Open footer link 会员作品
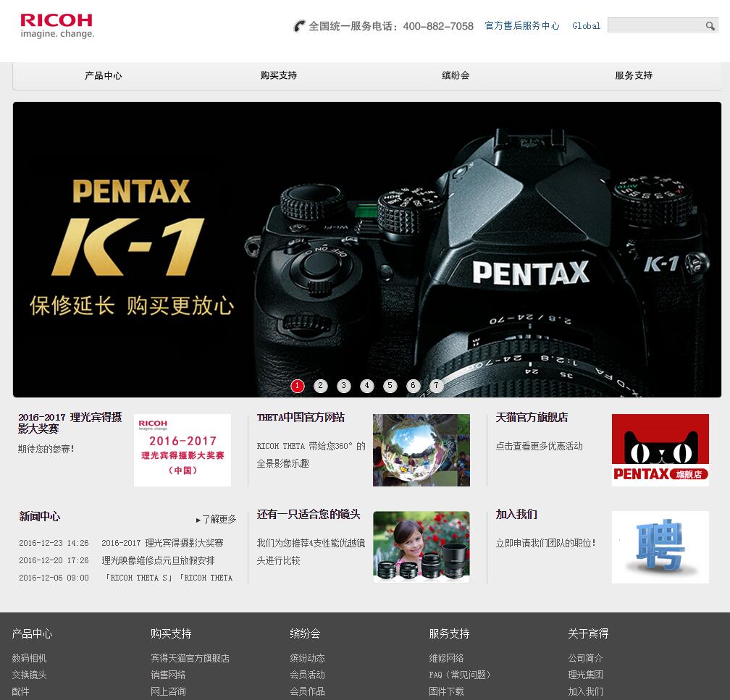 point(307,691)
